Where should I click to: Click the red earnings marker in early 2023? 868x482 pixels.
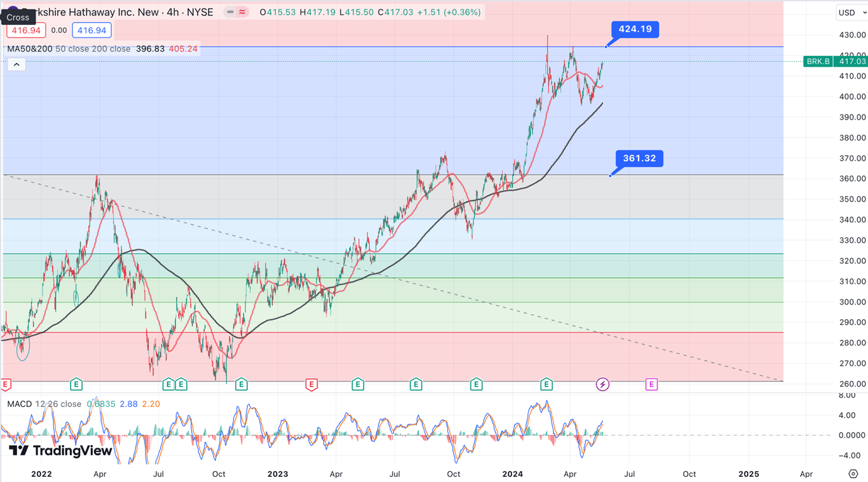pos(311,384)
